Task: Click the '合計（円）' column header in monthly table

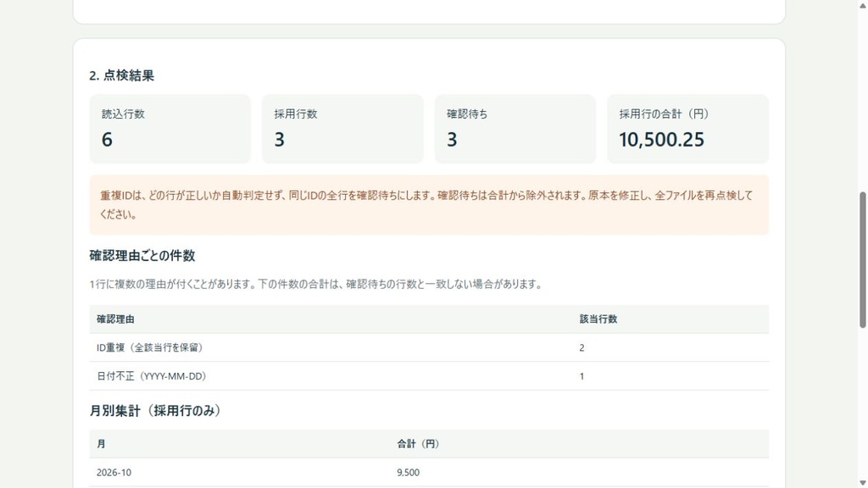Action: 418,444
